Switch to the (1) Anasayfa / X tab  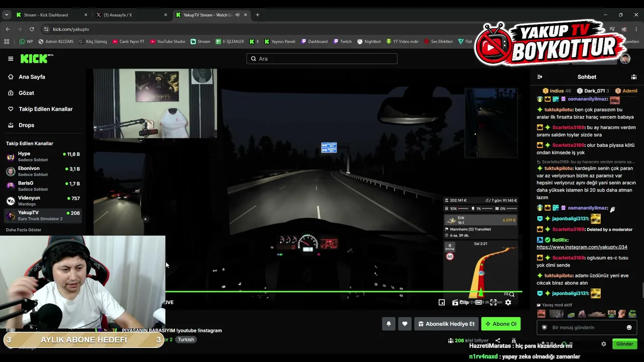tap(132, 15)
